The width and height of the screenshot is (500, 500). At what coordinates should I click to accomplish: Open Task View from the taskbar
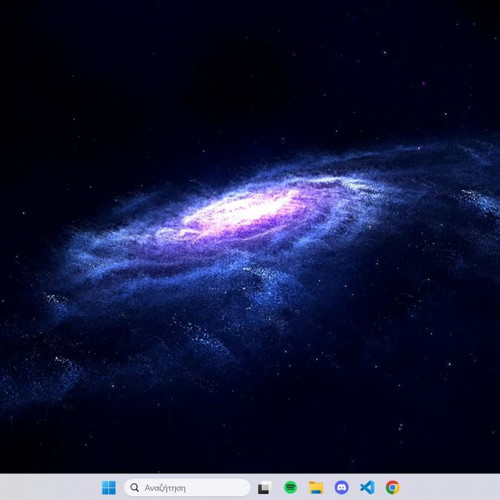coord(265,488)
